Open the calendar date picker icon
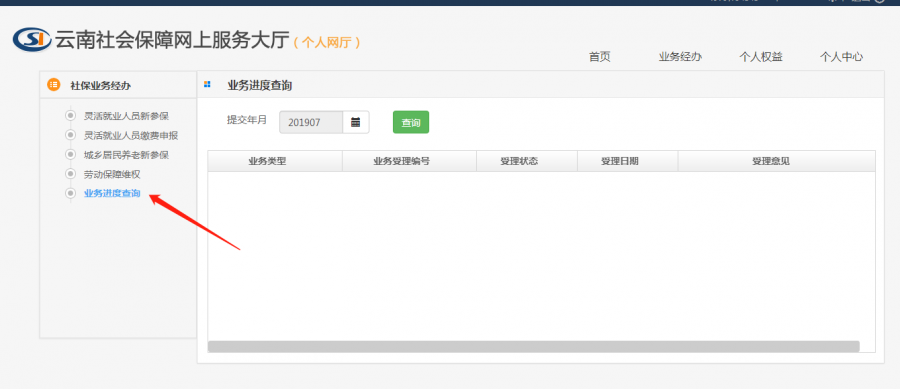 pos(355,122)
